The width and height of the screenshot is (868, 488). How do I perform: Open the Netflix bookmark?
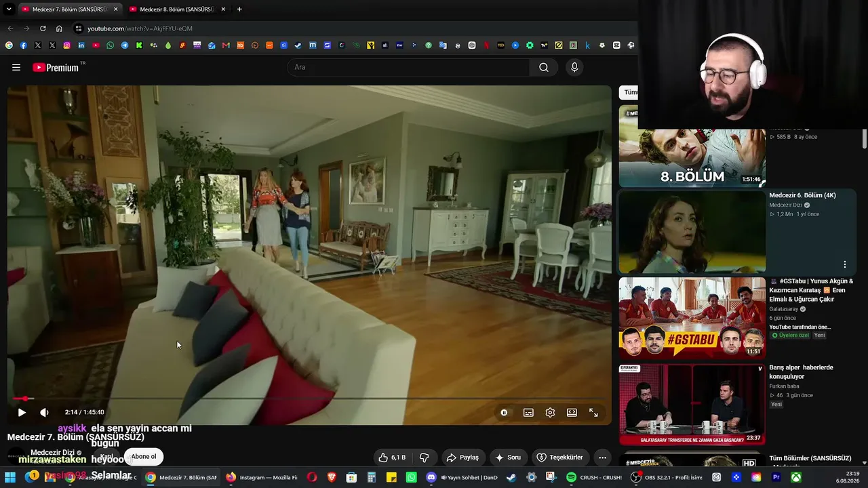(x=486, y=45)
